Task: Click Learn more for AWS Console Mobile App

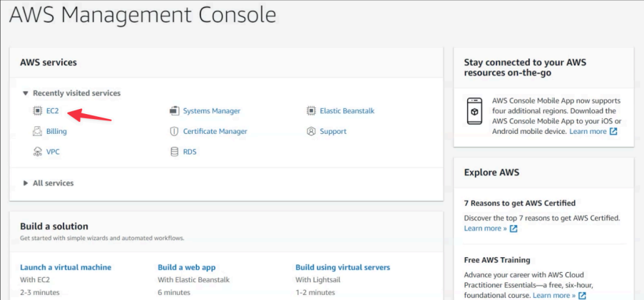Action: click(588, 131)
